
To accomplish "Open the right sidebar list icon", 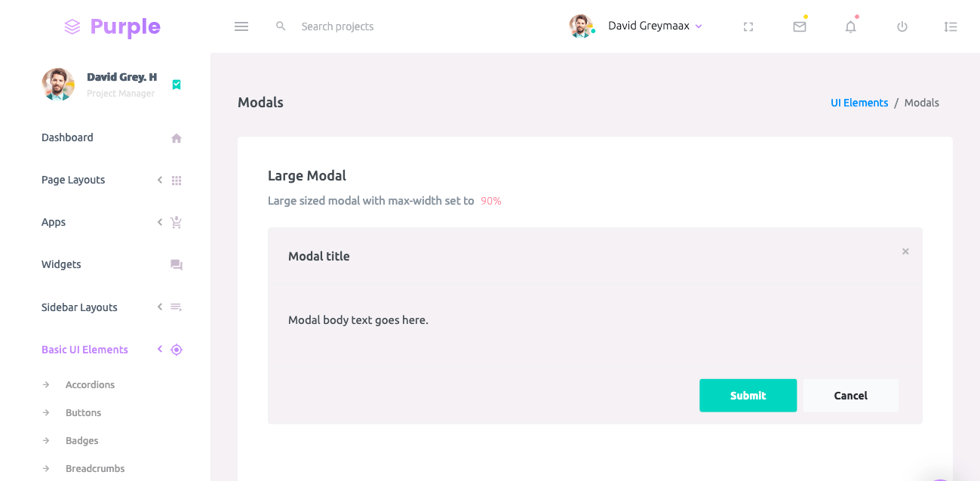I will (951, 26).
